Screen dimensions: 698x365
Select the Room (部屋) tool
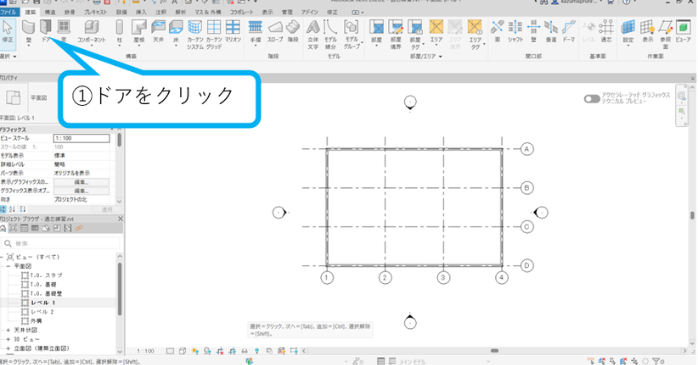[x=377, y=31]
